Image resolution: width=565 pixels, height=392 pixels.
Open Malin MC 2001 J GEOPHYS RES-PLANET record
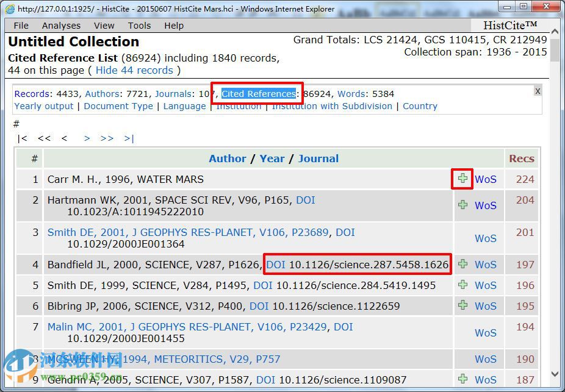pyautogui.click(x=187, y=327)
